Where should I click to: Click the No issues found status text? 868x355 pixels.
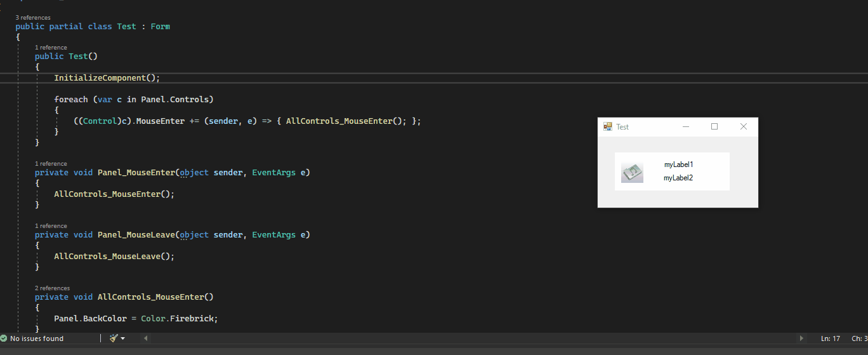point(37,338)
